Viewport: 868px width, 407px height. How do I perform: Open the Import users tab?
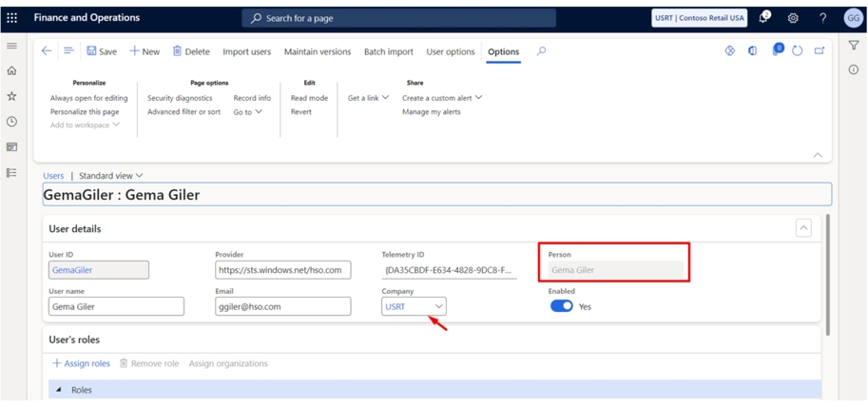click(247, 51)
